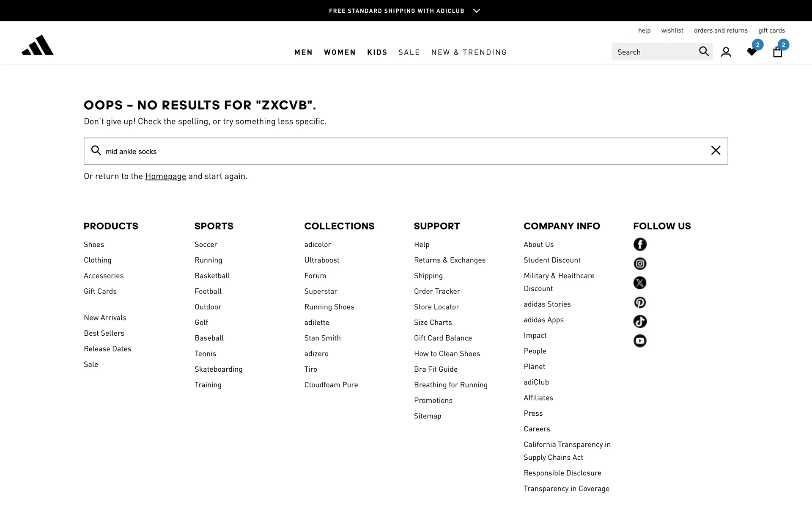This screenshot has width=812, height=508.
Task: Open the shopping bag icon
Action: (x=777, y=52)
